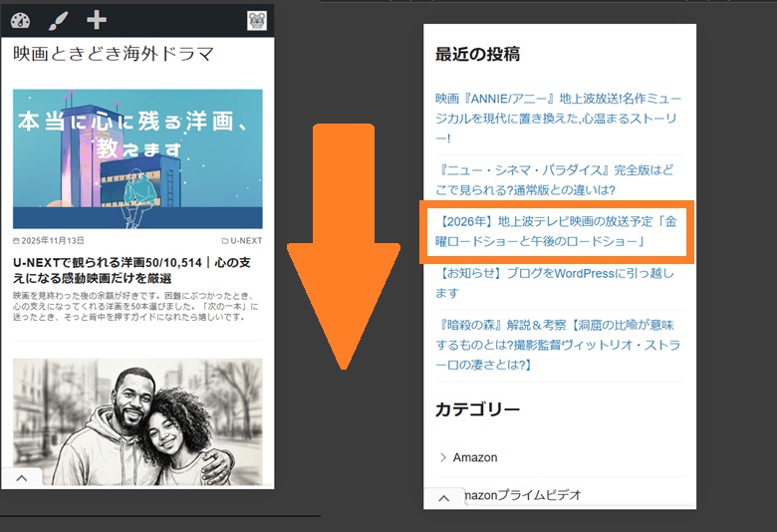This screenshot has height=532, width=777.
Task: Open the 本当に心に残る洋画 banner thumbnail
Action: coord(137,158)
